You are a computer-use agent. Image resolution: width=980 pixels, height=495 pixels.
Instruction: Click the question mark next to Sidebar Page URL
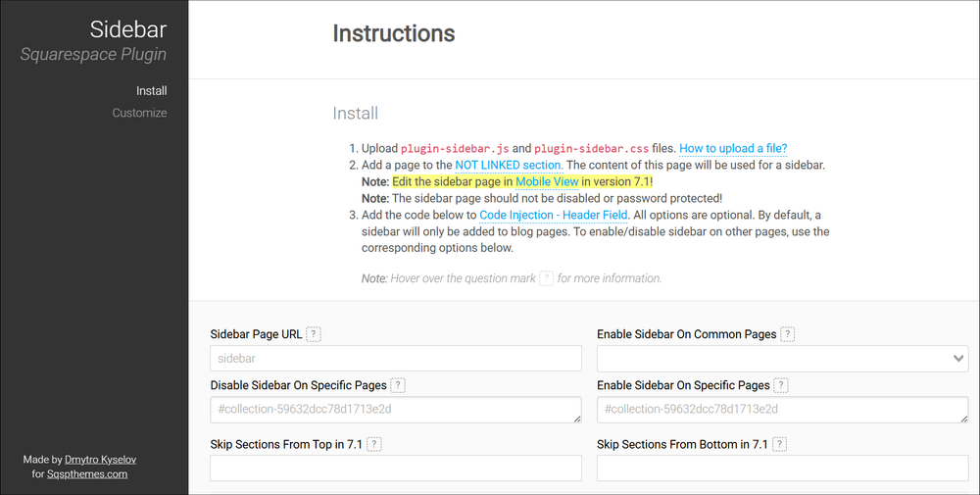pos(314,334)
